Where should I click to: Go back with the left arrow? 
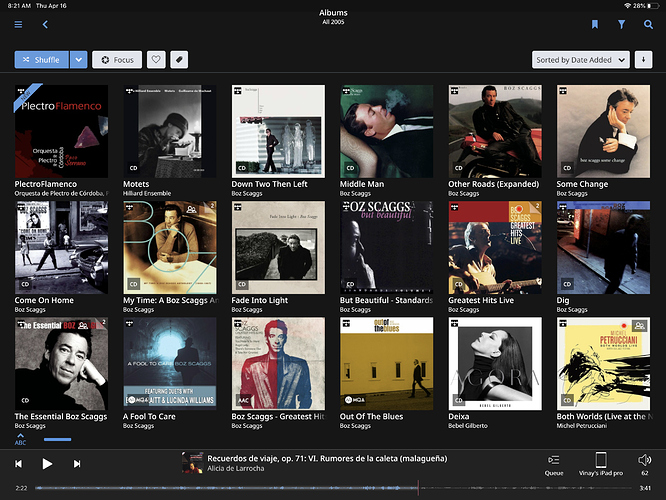click(x=45, y=25)
